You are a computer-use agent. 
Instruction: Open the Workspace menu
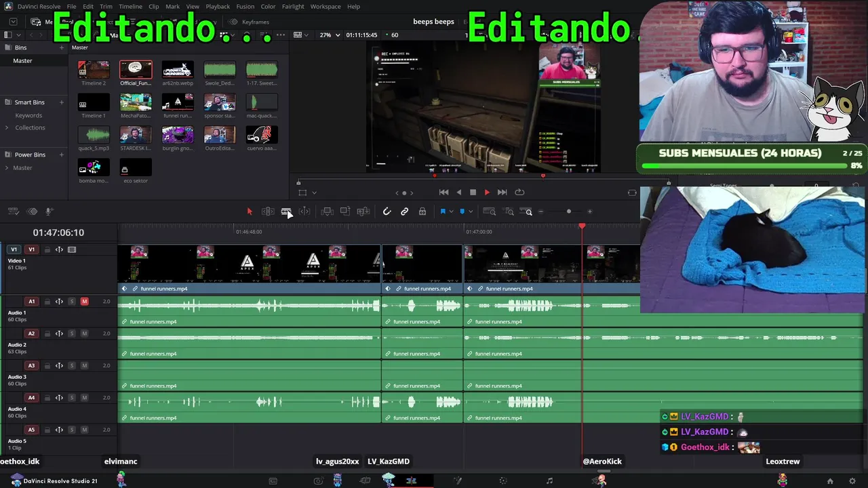(325, 7)
